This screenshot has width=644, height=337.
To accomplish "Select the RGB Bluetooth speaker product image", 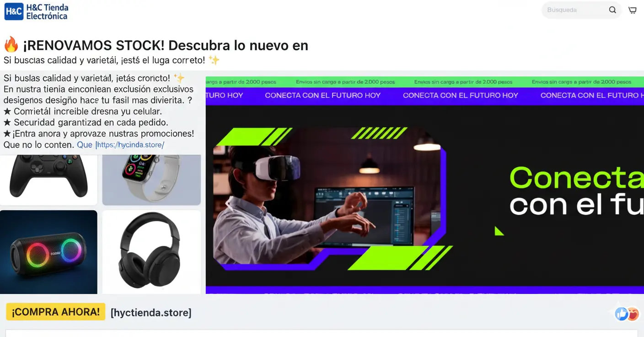I will point(48,252).
